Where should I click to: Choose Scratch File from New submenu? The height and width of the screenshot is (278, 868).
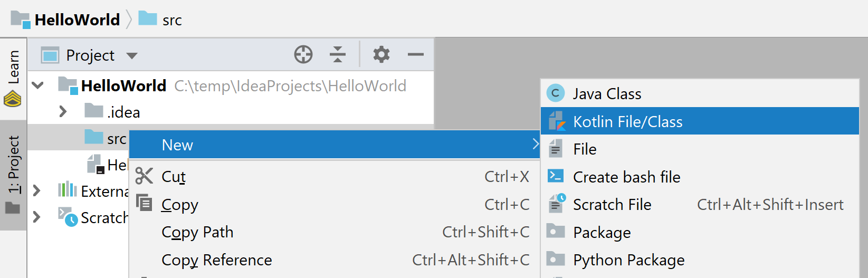(x=612, y=205)
